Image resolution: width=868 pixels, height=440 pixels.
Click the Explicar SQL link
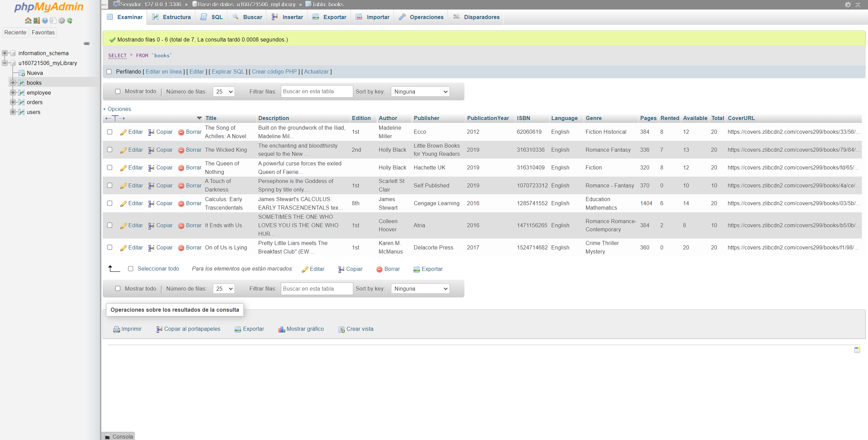(x=228, y=71)
